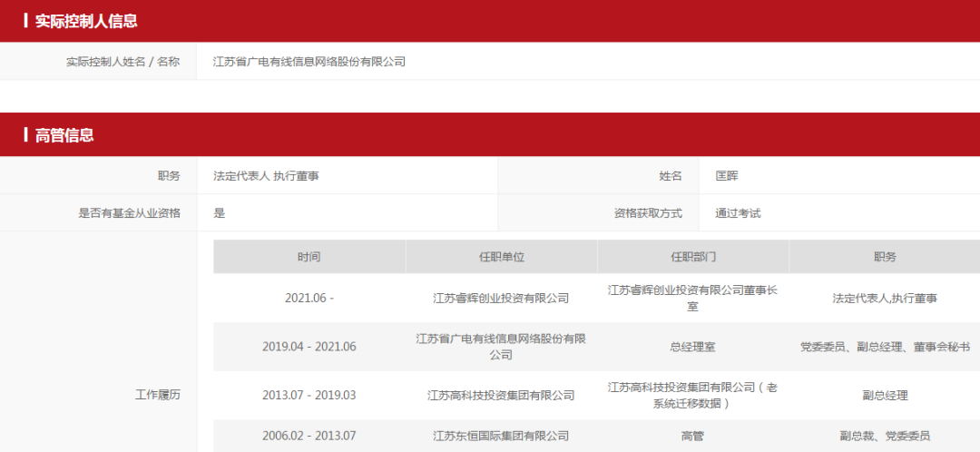Select employer 江苏省广电有线信息网络股份有限公司 in the work history table
This screenshot has width=980, height=452.
pos(501,347)
